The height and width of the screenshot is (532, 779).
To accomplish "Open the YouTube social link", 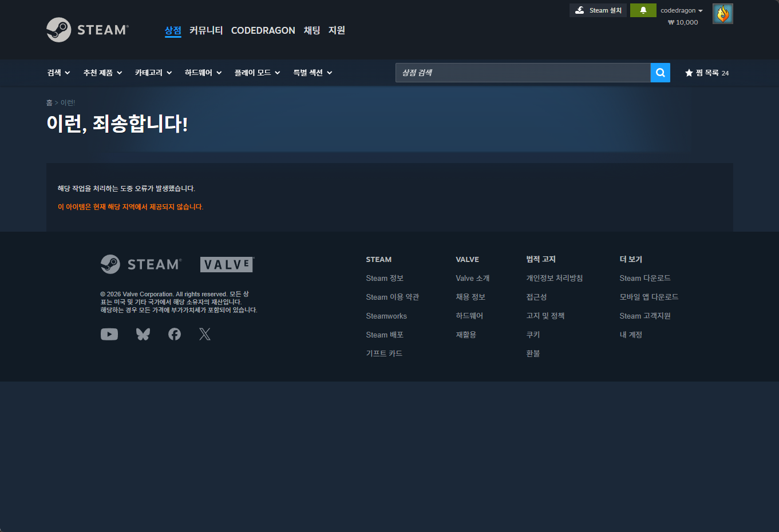I will point(109,334).
